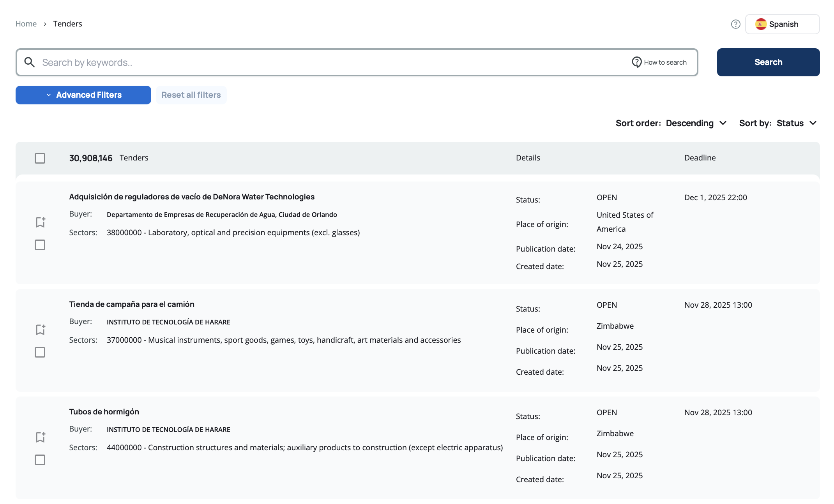Select the Tienda de campaña checkbox
Screen dimensions: 834x504
(x=40, y=352)
